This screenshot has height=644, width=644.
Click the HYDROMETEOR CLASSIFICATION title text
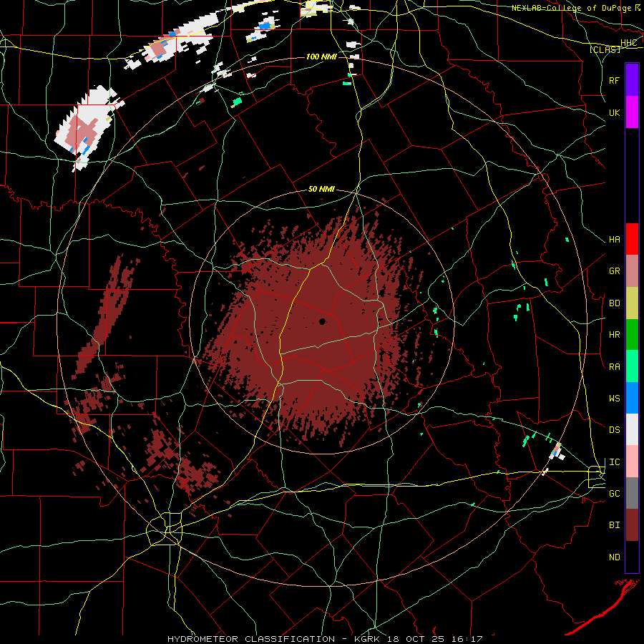[x=251, y=639]
